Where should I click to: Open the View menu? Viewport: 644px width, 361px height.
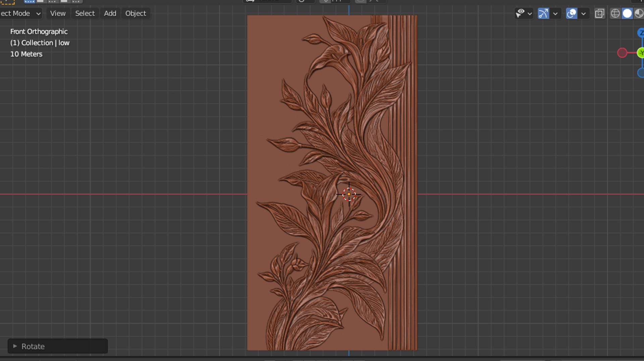58,13
